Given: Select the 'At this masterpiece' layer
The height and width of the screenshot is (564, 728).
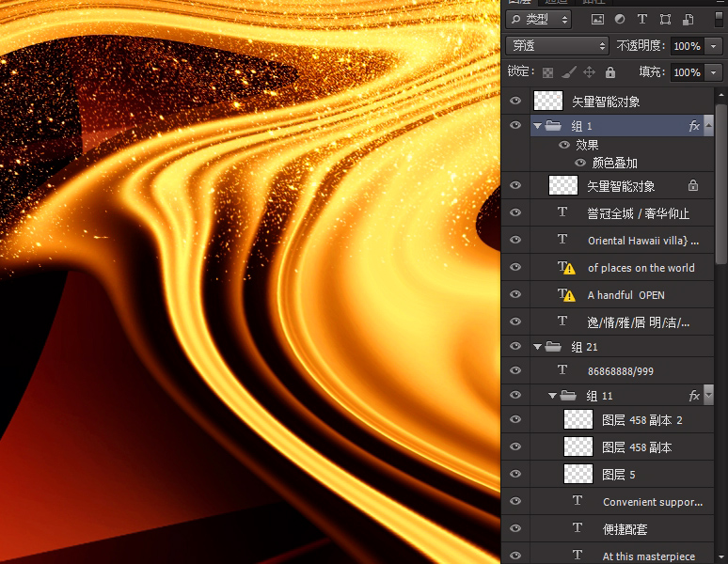Looking at the screenshot, I should 622,555.
